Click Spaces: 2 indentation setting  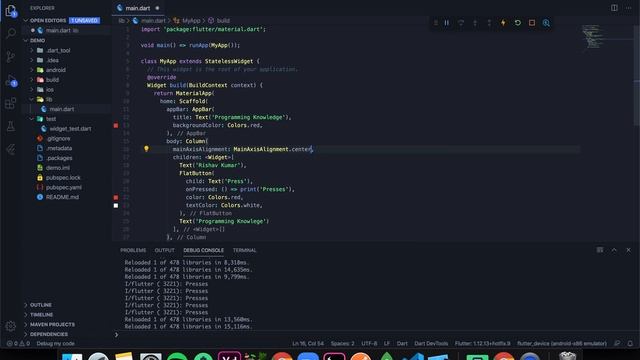342,343
